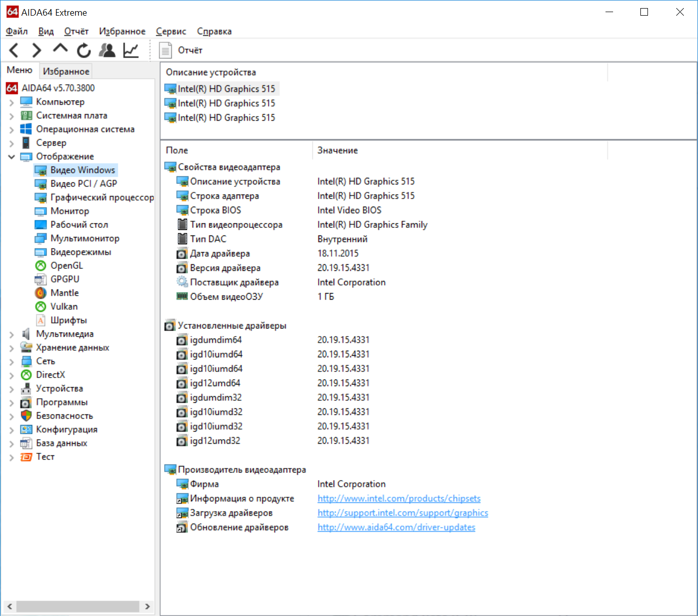Image resolution: width=698 pixels, height=616 pixels.
Task: Select the Объем видеоОЗУ row
Action: click(x=255, y=297)
